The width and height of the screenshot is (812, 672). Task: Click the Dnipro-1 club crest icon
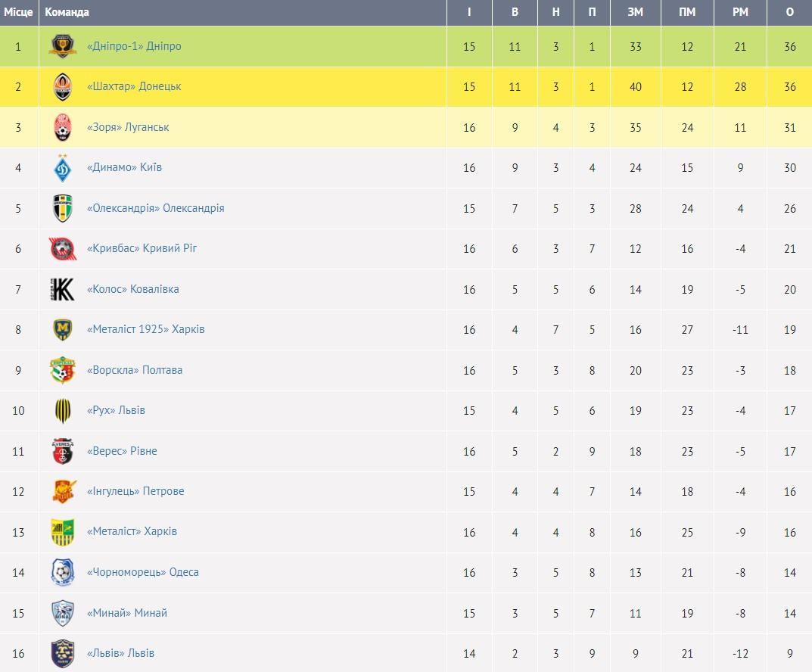(x=63, y=46)
